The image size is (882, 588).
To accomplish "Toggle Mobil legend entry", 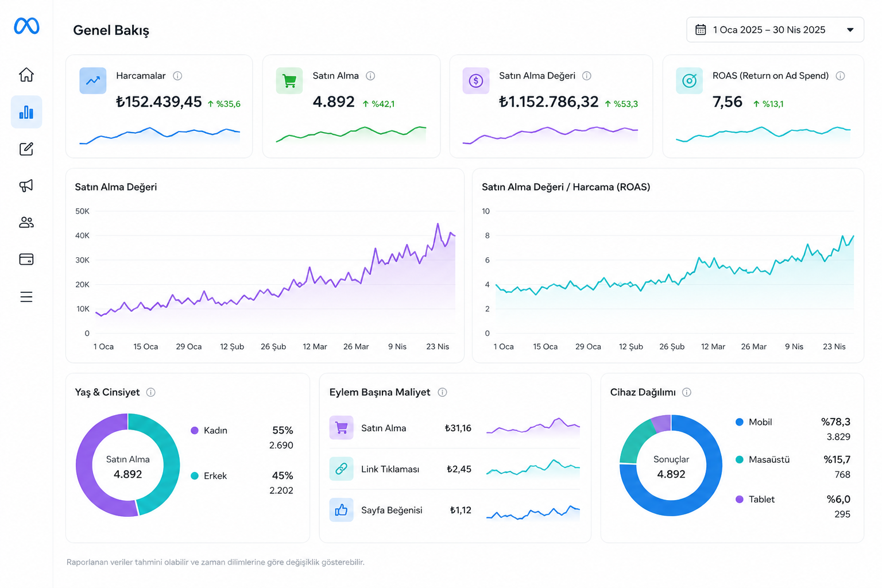I will [754, 422].
